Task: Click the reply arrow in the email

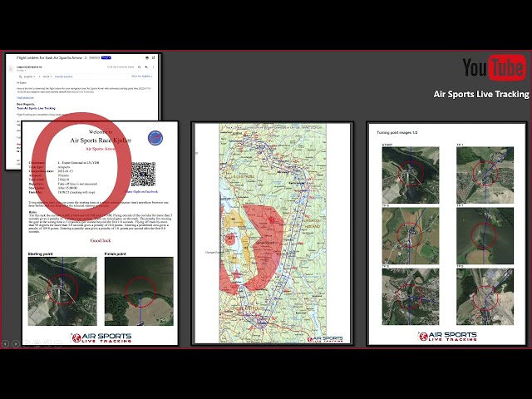Action: [x=146, y=66]
